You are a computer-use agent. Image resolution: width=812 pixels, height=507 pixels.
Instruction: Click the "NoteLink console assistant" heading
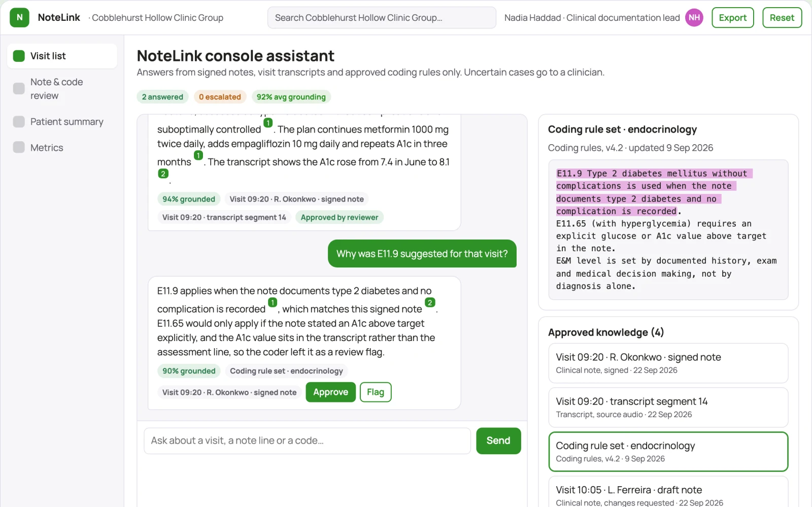235,56
